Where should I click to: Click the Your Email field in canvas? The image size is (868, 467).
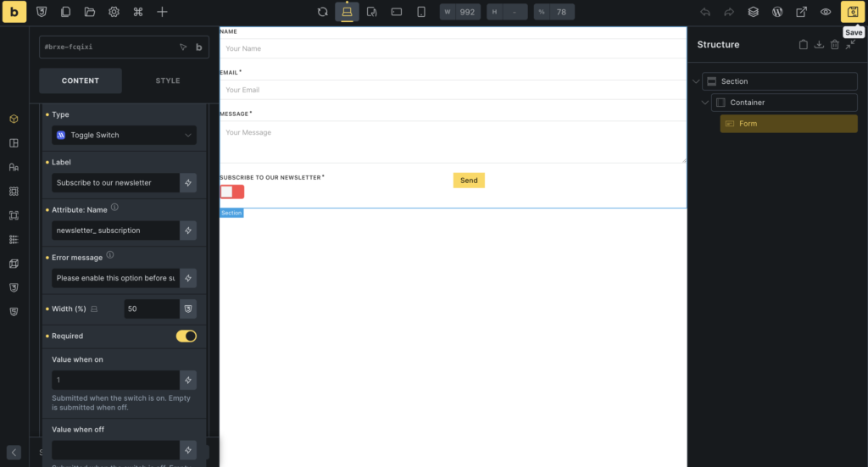[x=453, y=90]
